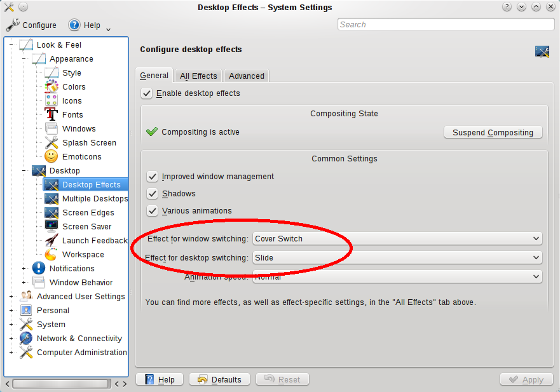Click the Screen Edges icon
560x392 pixels.
(x=51, y=212)
